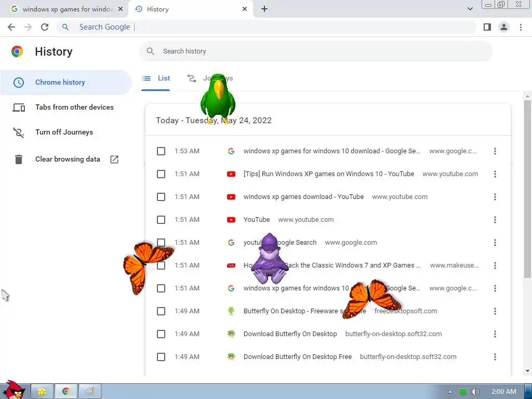Image resolution: width=532 pixels, height=399 pixels.
Task: Check the [Tips] Run Windows XP games entry
Action: [x=161, y=174]
